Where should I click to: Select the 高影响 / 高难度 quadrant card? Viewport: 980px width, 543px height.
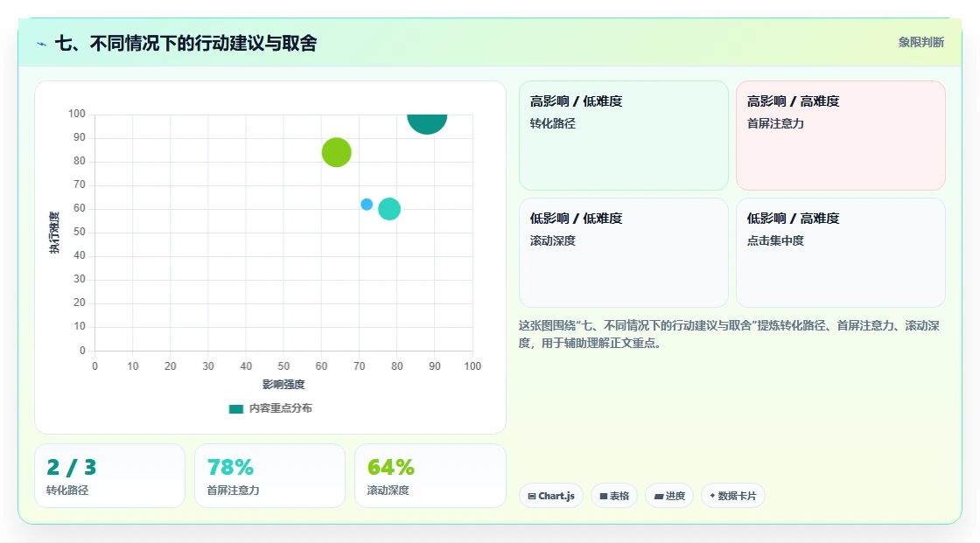pyautogui.click(x=841, y=136)
